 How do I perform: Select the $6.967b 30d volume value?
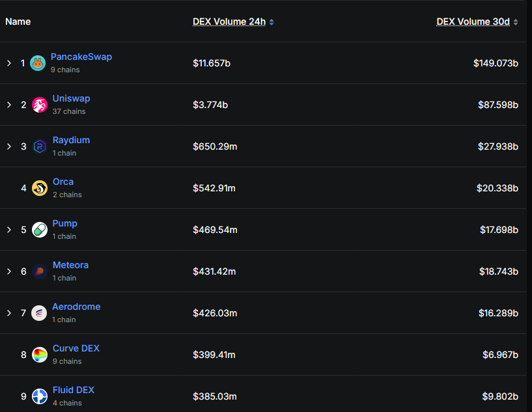[501, 355]
